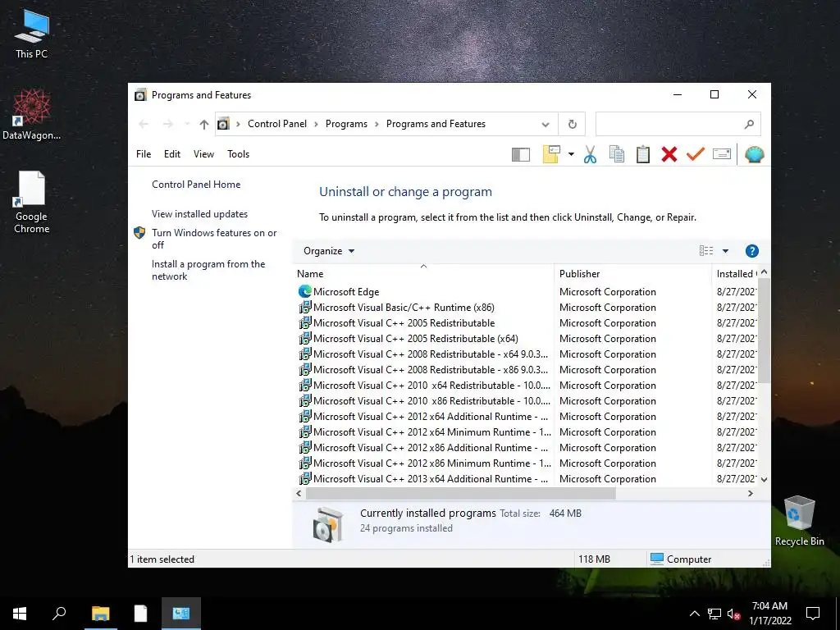Click the Microsoft Edge icon in the list
The height and width of the screenshot is (630, 840).
point(305,291)
